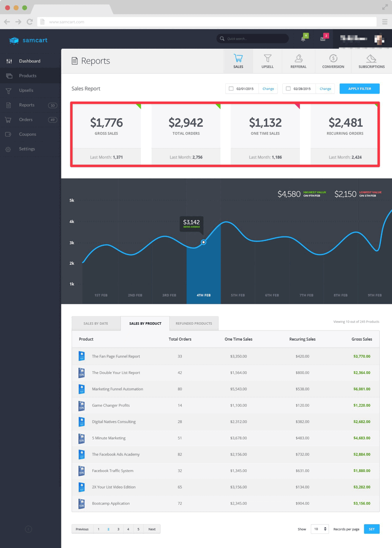Open The Double Your List Report row
Viewport: 392px width, 548px height.
[226, 373]
